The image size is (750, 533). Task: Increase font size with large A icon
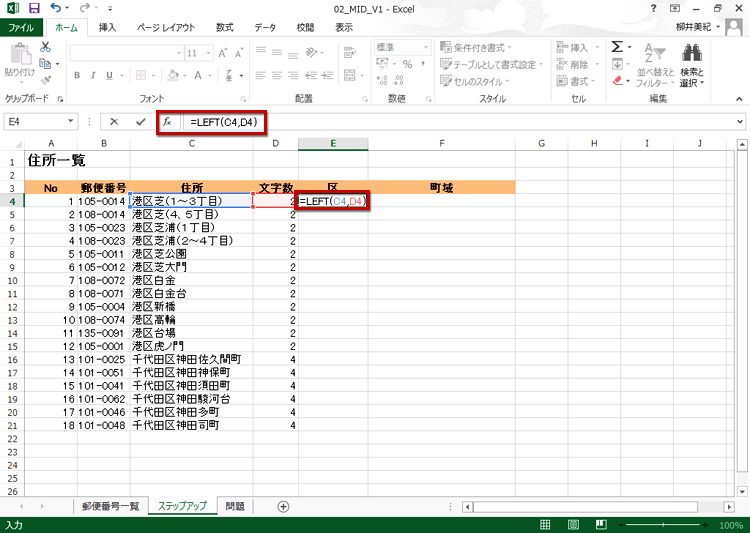click(x=223, y=53)
